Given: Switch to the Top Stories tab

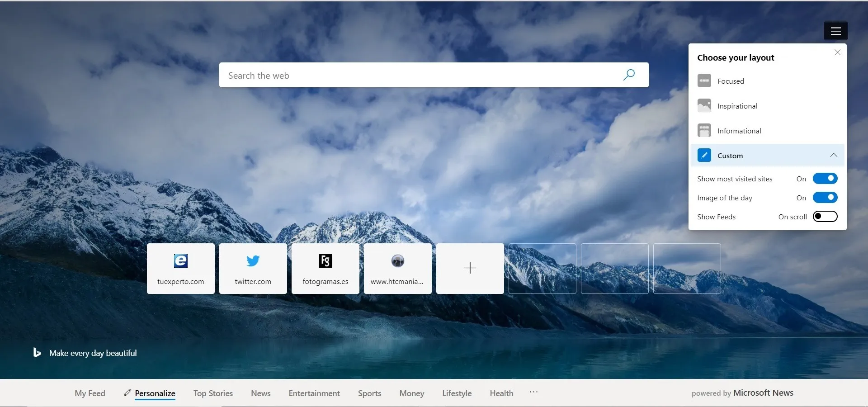Looking at the screenshot, I should [213, 393].
